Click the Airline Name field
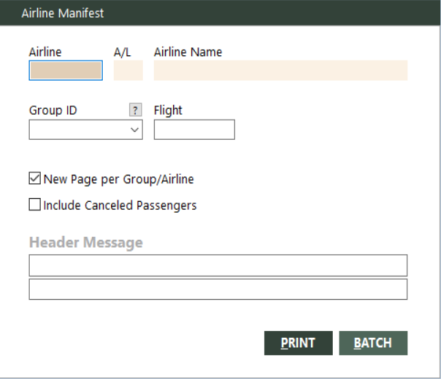 pyautogui.click(x=281, y=70)
